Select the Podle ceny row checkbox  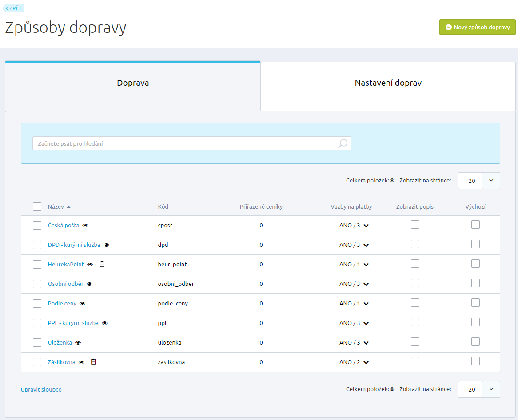(x=37, y=303)
